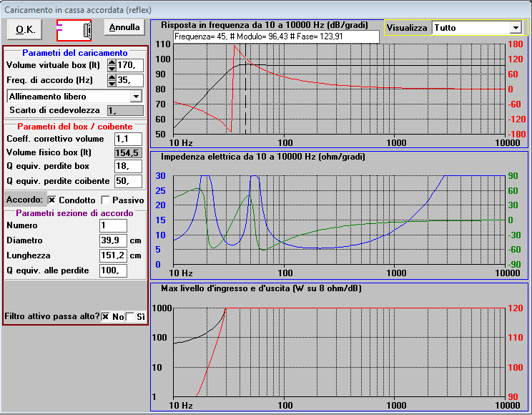The height and width of the screenshot is (415, 532).
Task: Toggle the Condotto checkbox
Action: coord(51,200)
